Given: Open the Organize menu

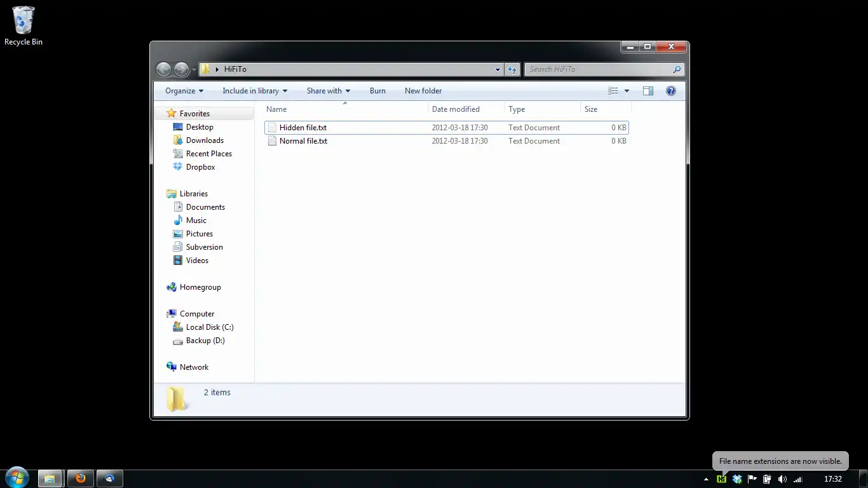Looking at the screenshot, I should click(184, 91).
